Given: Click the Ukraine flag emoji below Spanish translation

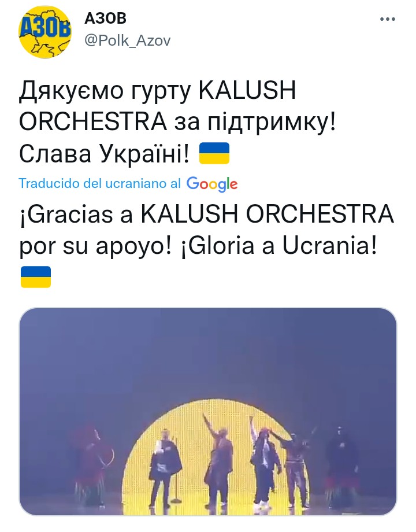Looking at the screenshot, I should [36, 277].
